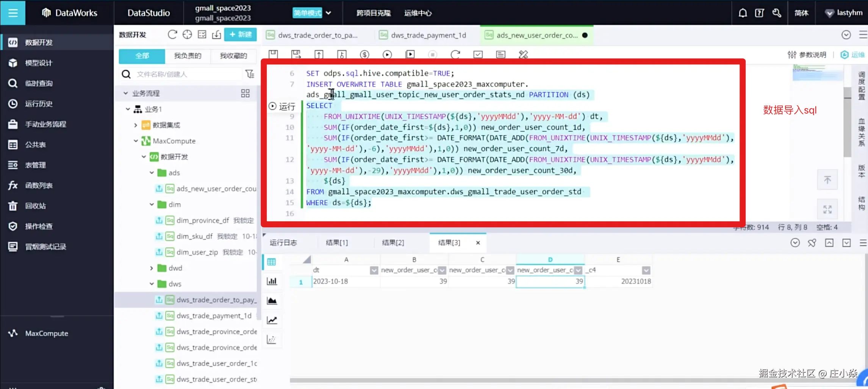Collapse the 业务1 node
This screenshot has width=868, height=389.
(128, 109)
